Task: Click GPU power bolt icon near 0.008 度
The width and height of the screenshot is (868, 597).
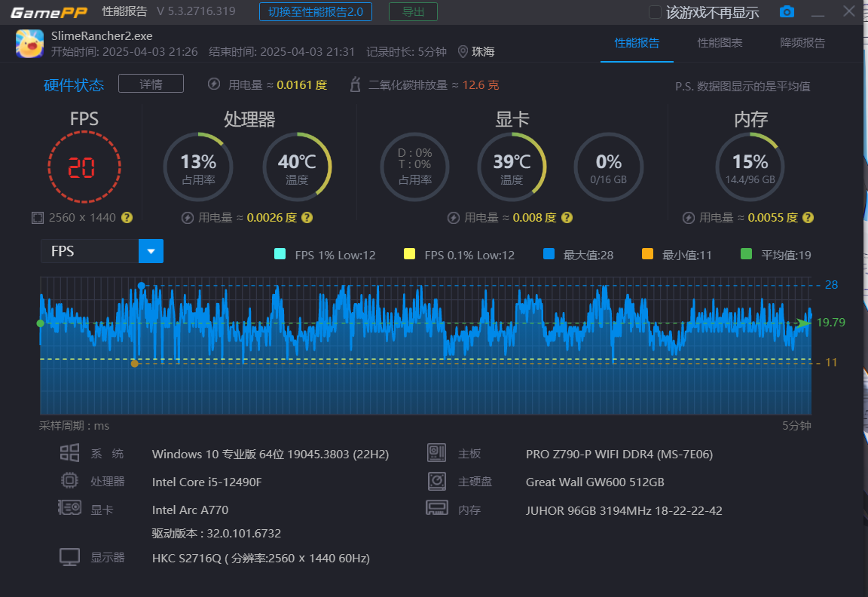Action: coord(454,218)
